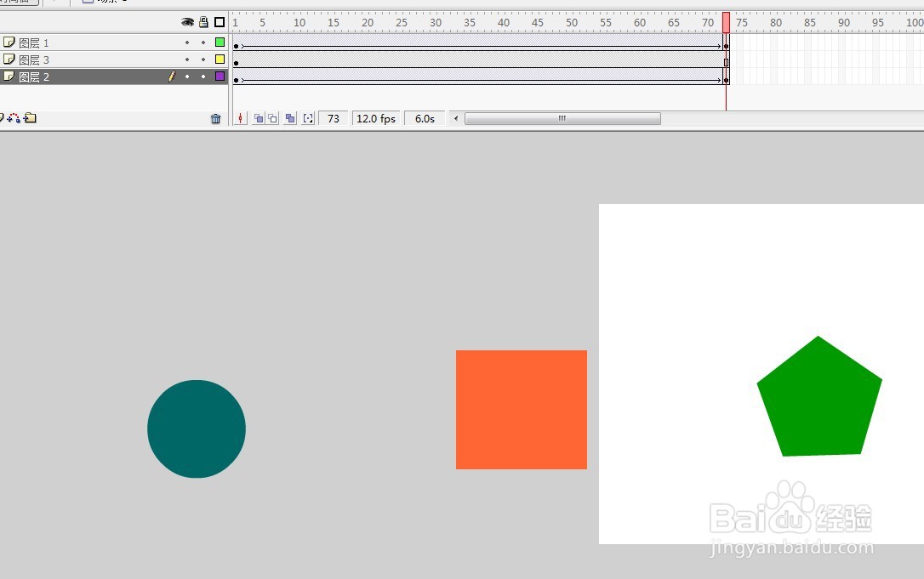Select the orange square shape
Viewport: 924px width, 579px height.
click(x=522, y=410)
